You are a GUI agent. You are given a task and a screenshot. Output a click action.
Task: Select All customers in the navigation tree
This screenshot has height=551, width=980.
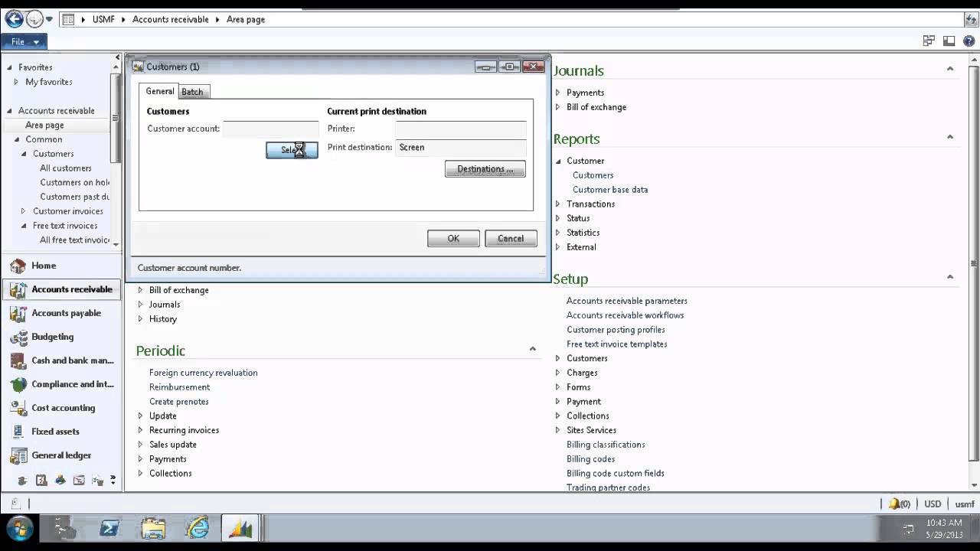[66, 168]
